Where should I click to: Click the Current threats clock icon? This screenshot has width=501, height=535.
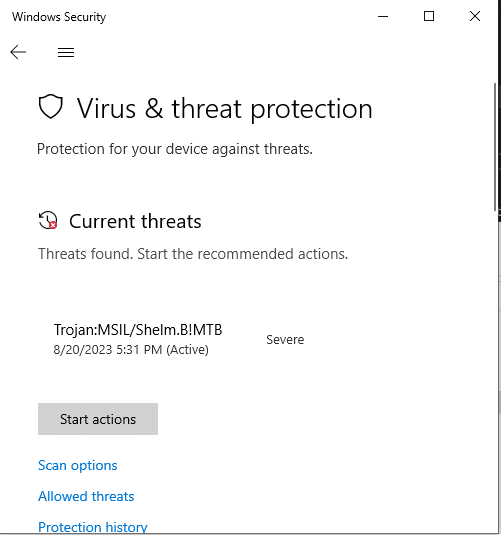48,220
